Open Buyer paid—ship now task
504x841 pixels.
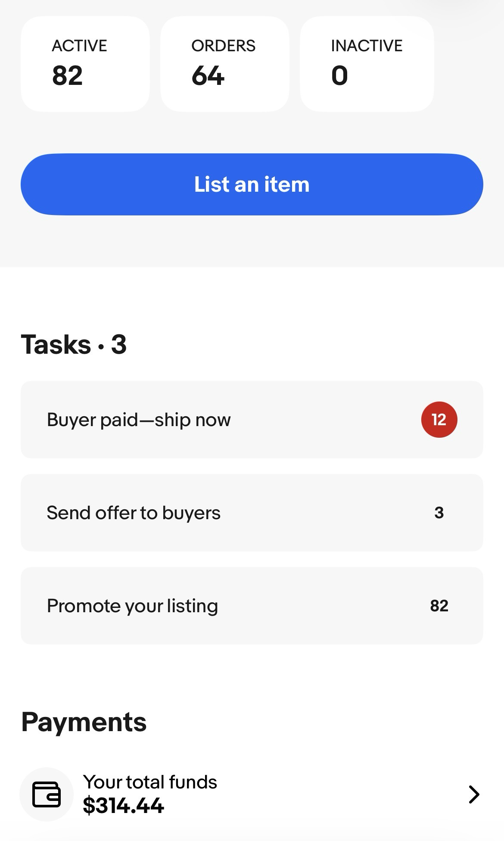point(139,420)
